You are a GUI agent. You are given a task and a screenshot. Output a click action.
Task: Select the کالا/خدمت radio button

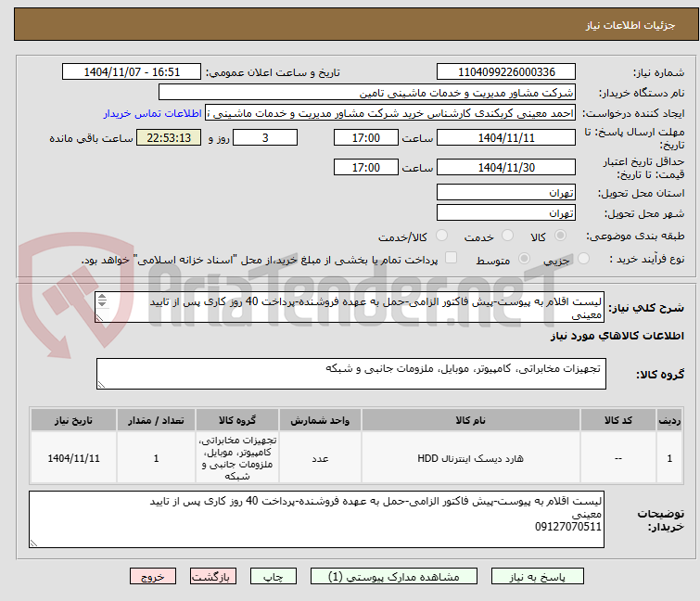pyautogui.click(x=441, y=236)
